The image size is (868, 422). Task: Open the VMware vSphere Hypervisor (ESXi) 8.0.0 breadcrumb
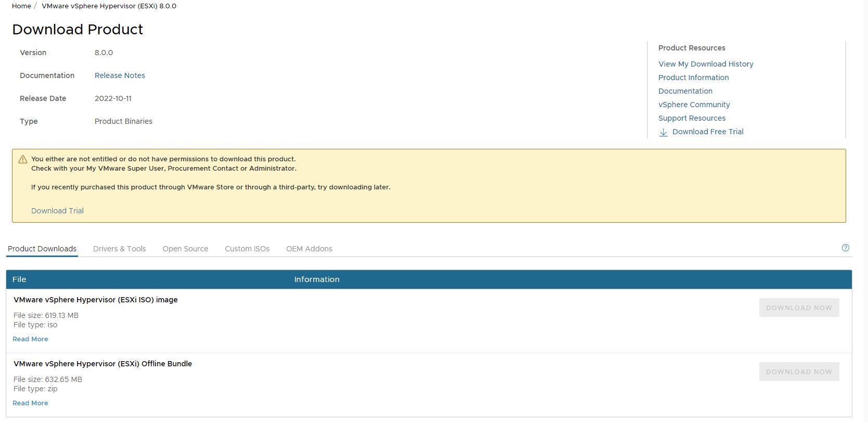[109, 6]
